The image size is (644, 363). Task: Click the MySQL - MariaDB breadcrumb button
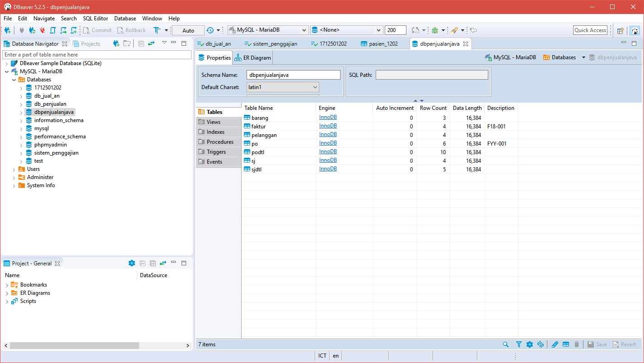510,57
